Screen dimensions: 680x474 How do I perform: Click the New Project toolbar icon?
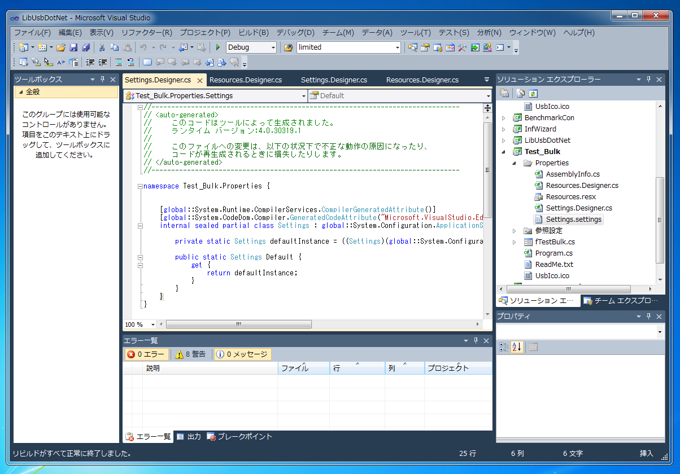23,47
